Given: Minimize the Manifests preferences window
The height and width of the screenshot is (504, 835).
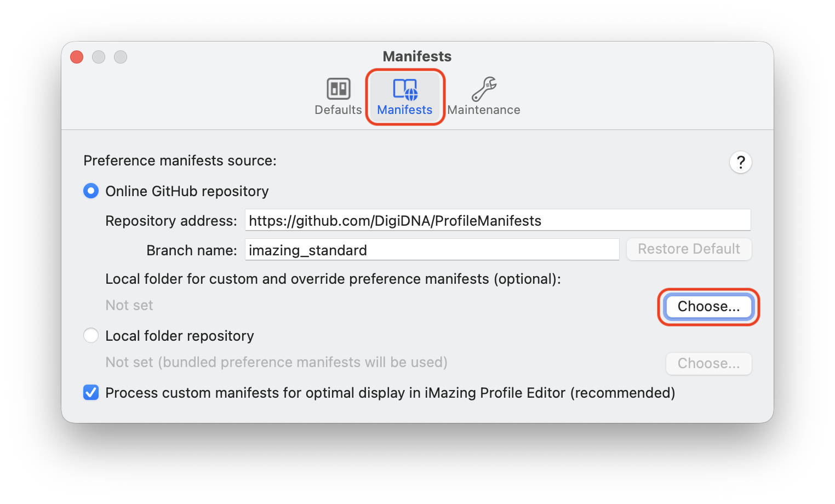Looking at the screenshot, I should tap(99, 57).
